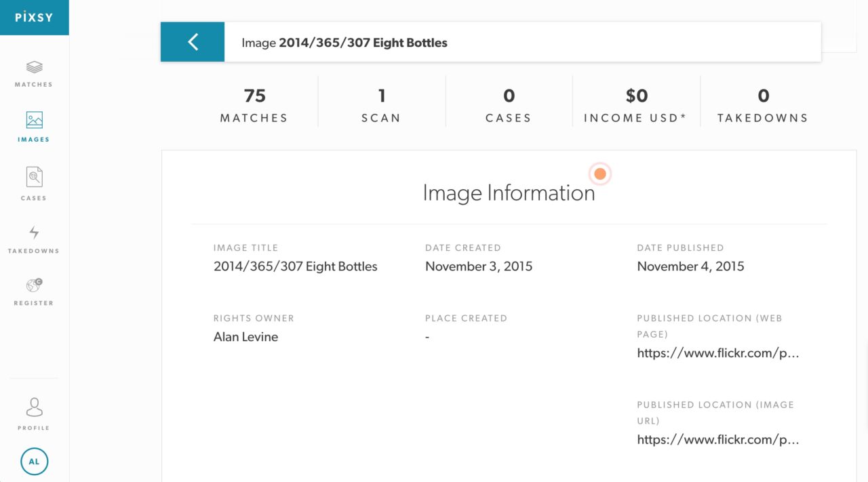
Task: Select the $0 Income USD stat
Action: pyautogui.click(x=635, y=106)
